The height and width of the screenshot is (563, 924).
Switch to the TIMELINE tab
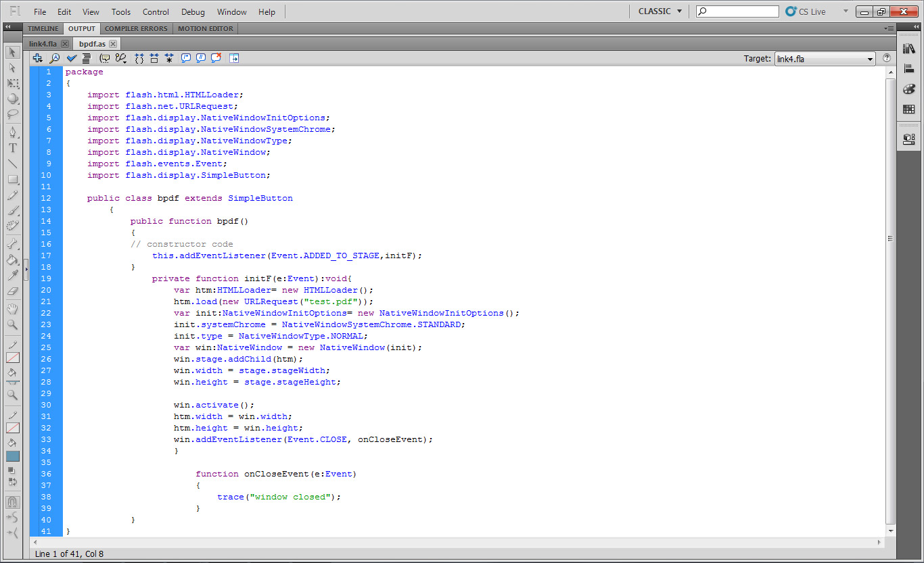pos(43,28)
